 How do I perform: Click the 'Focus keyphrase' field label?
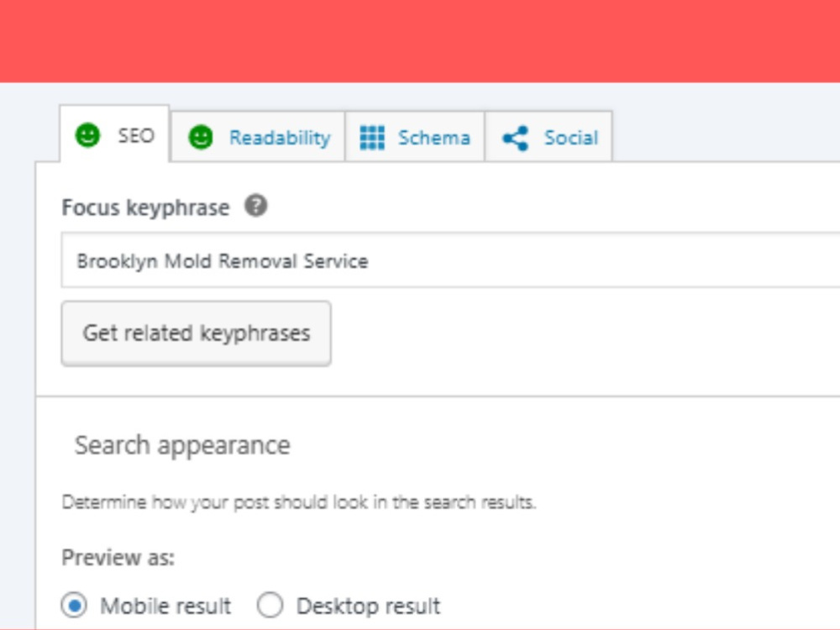point(145,207)
